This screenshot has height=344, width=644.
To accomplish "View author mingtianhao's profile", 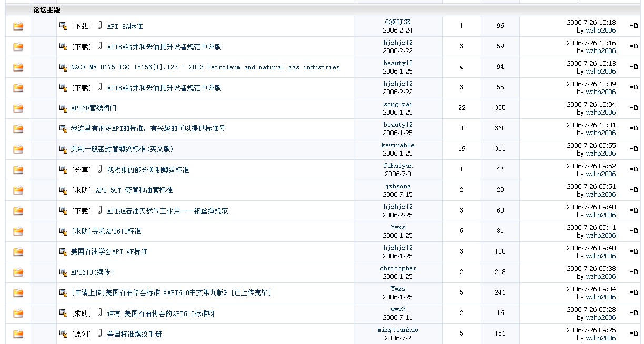I will coord(398,330).
